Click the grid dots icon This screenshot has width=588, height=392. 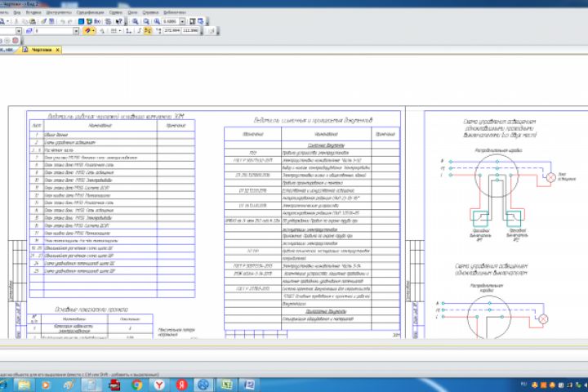pyautogui.click(x=114, y=31)
